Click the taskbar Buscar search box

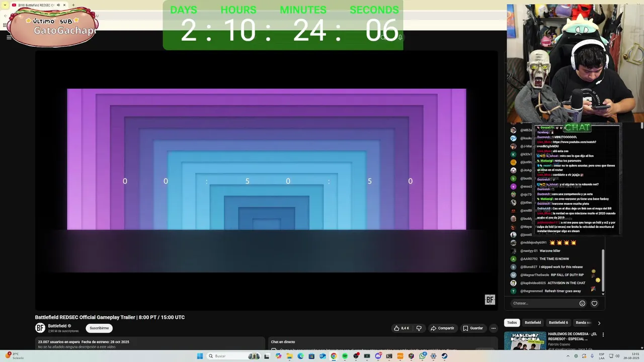click(x=234, y=356)
